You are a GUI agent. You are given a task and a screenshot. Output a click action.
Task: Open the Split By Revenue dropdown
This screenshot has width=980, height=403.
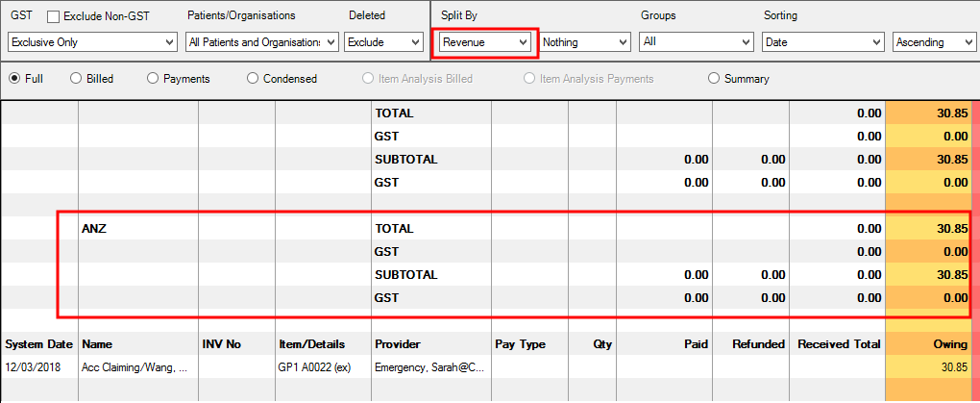tap(485, 42)
